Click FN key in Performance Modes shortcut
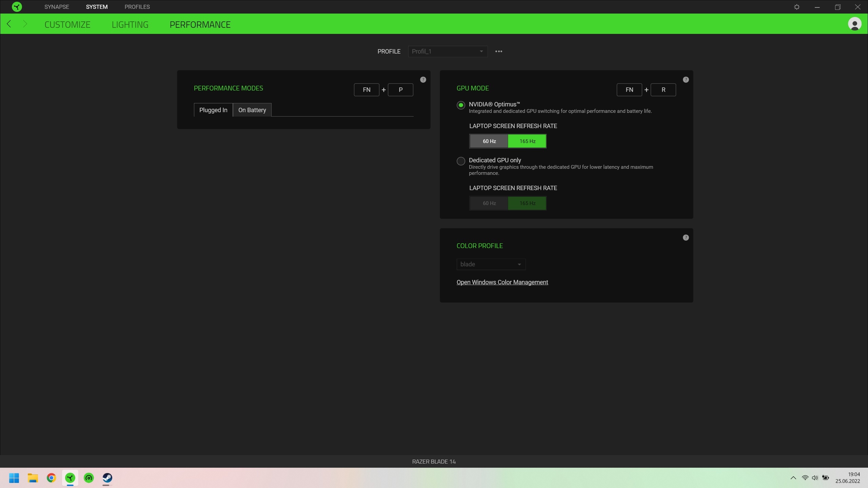 367,90
